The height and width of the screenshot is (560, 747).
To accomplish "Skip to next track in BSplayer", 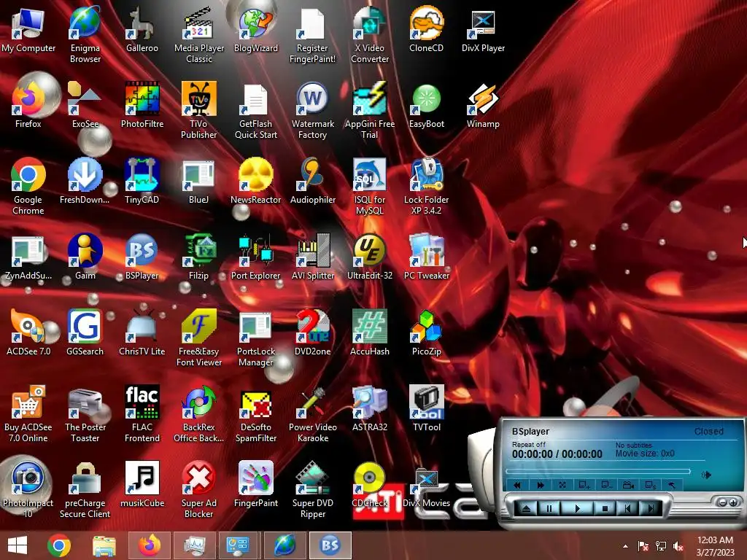I will tap(650, 508).
